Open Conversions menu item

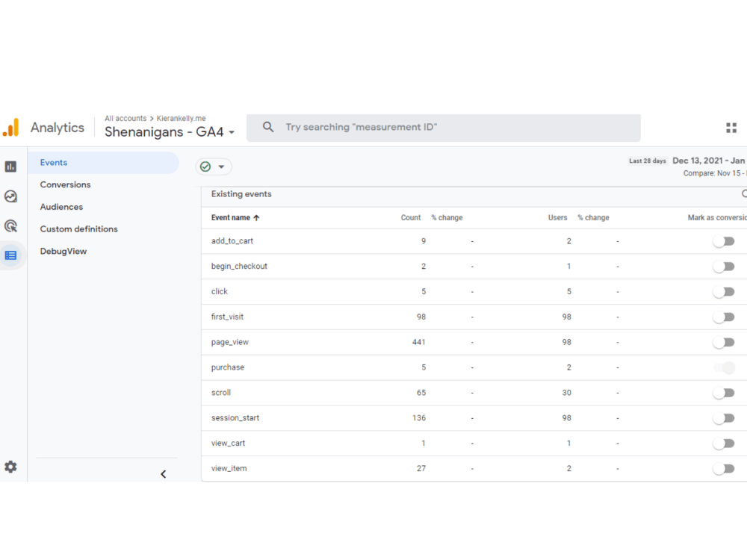[65, 184]
